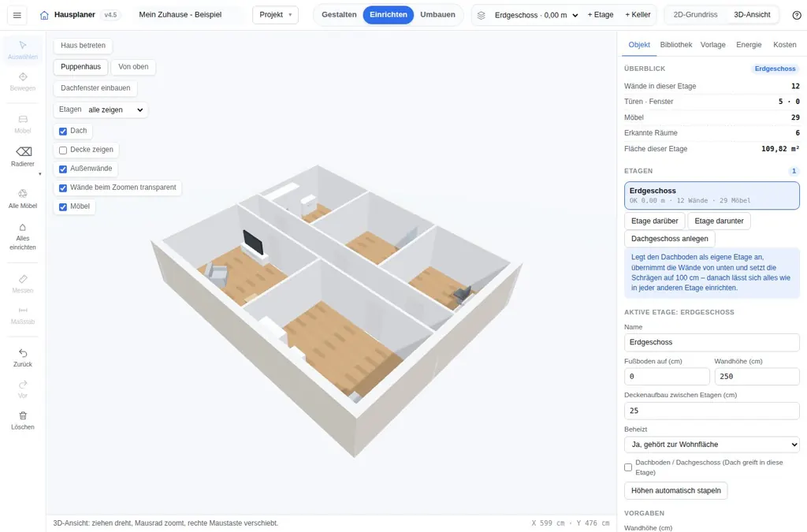The image size is (807, 532).
Task: Uncheck the Möbel visibility checkbox
Action: point(63,207)
